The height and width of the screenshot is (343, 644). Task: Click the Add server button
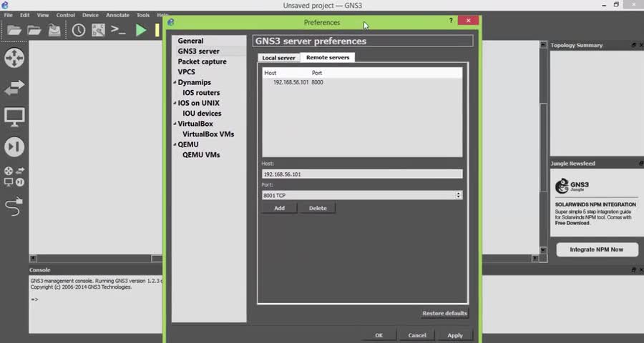click(x=279, y=208)
